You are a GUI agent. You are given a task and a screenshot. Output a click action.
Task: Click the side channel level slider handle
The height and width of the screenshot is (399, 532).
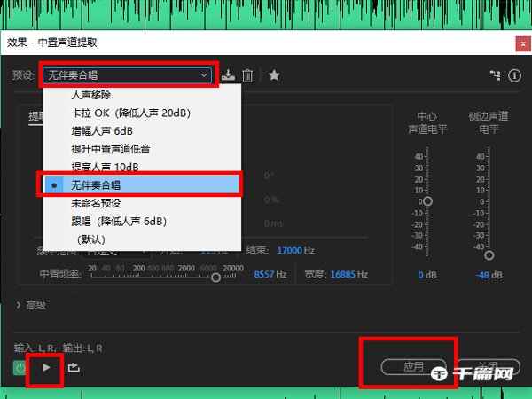pyautogui.click(x=489, y=255)
